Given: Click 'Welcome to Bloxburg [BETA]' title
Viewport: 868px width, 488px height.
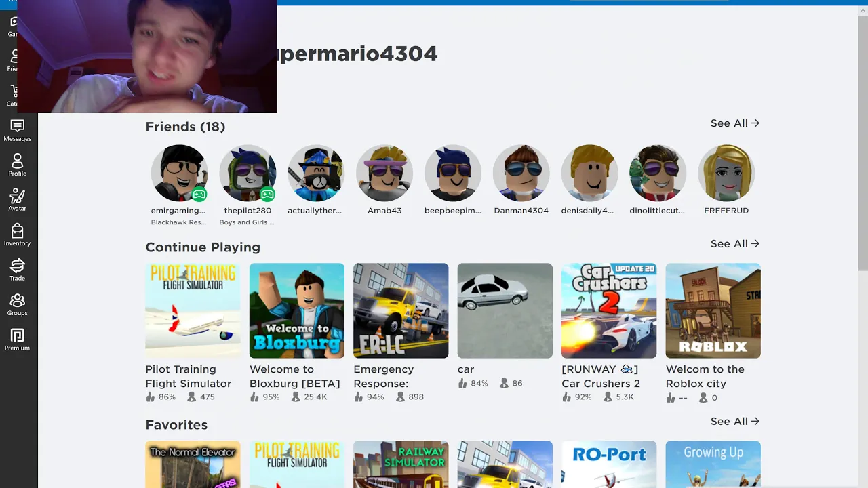Looking at the screenshot, I should click(x=294, y=376).
